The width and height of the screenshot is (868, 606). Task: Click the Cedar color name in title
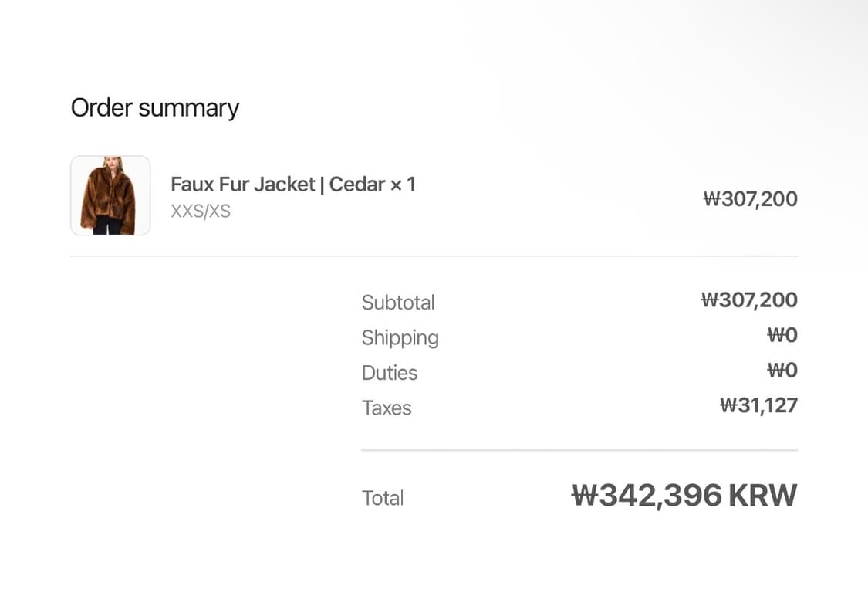coord(356,185)
